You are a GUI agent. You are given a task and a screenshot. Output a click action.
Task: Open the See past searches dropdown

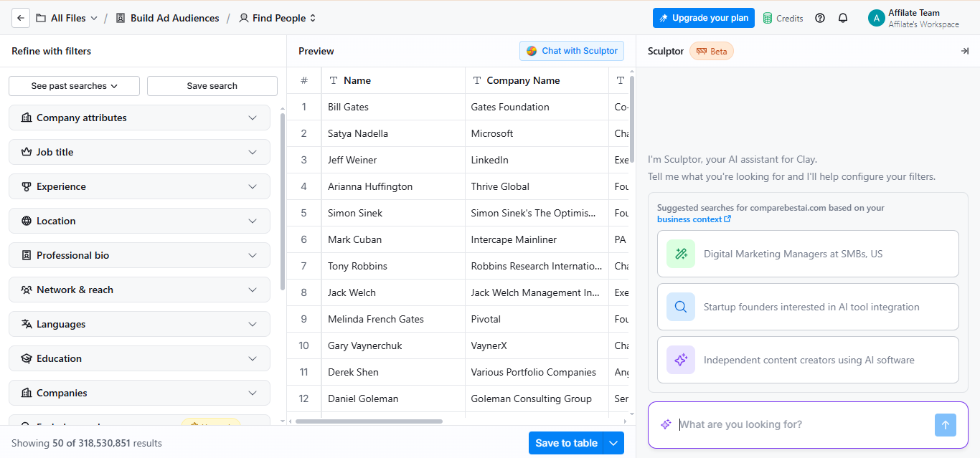point(74,86)
